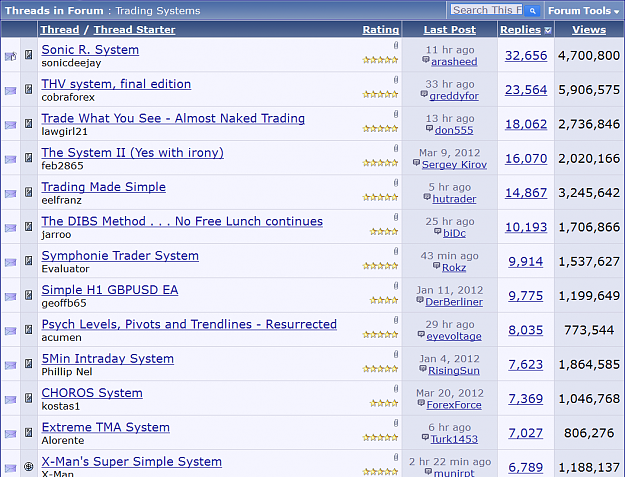Open Simple H1 GBPUSD EA thread
The width and height of the screenshot is (625, 477).
[110, 290]
